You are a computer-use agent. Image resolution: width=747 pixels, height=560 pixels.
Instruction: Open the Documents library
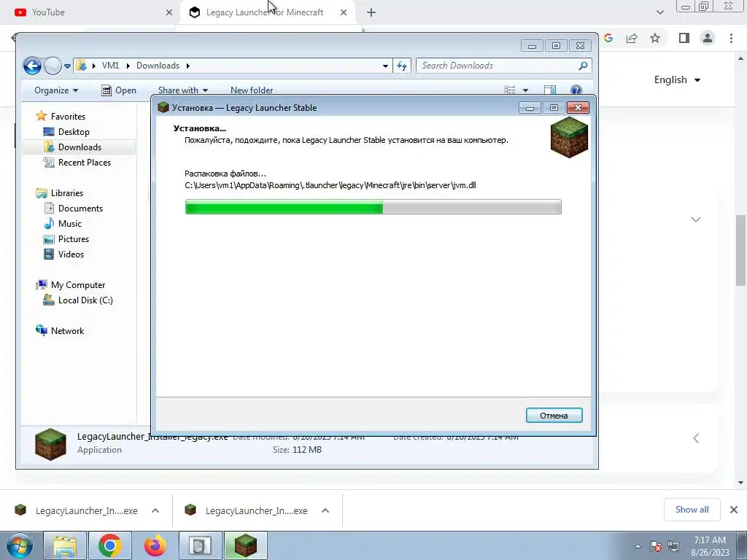[73, 208]
